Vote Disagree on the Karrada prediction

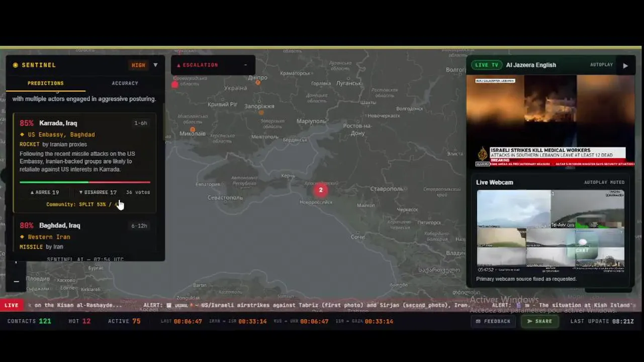(98, 192)
